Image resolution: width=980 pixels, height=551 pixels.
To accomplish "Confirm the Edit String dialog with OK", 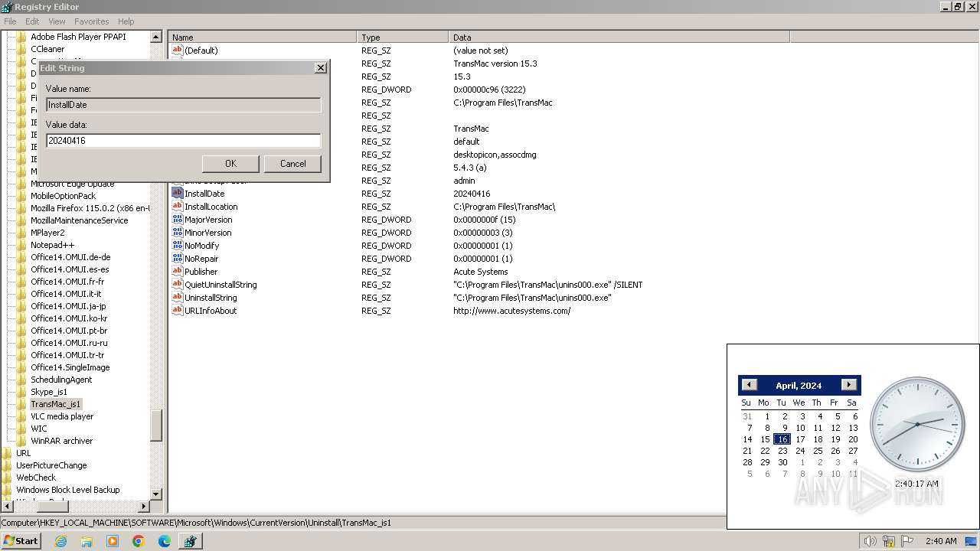I will pyautogui.click(x=230, y=164).
